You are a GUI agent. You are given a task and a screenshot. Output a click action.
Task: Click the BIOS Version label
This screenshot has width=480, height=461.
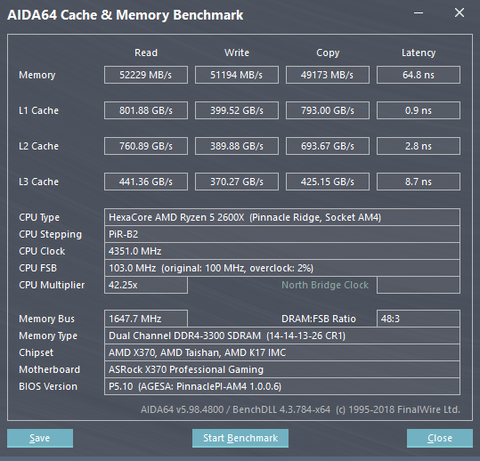pyautogui.click(x=48, y=387)
